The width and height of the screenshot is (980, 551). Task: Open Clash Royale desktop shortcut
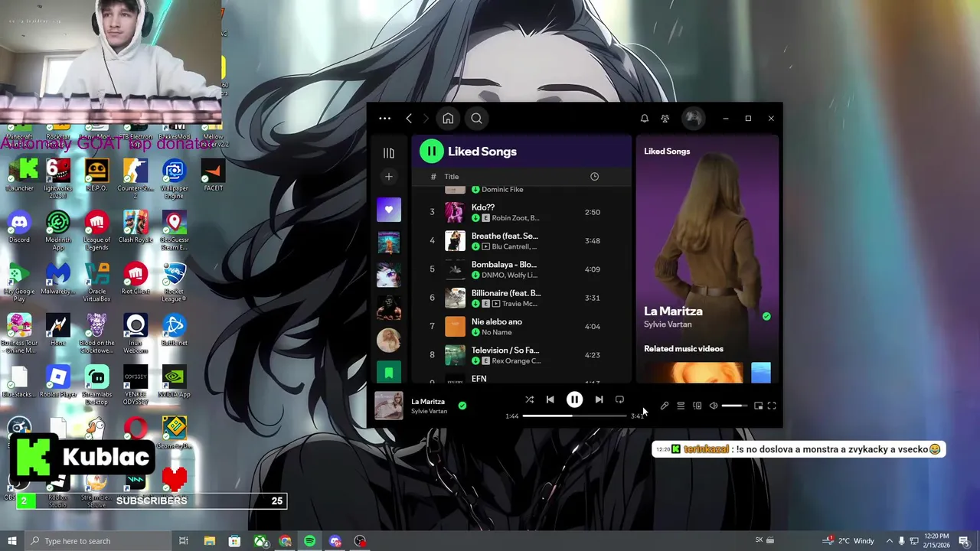[136, 227]
